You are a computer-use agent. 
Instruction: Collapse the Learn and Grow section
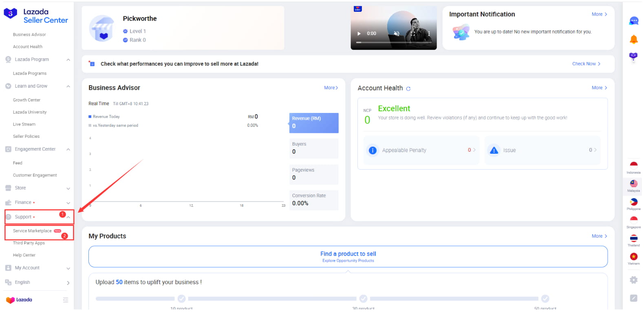point(68,86)
